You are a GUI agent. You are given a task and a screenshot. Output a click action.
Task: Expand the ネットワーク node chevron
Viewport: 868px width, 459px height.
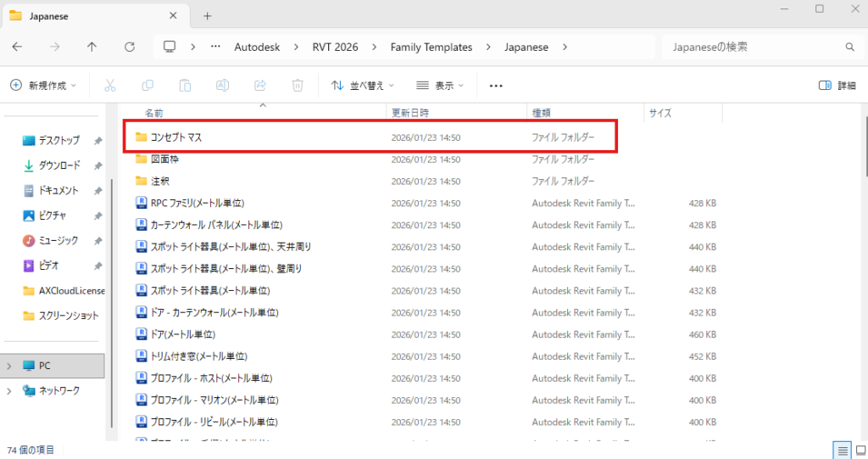[x=9, y=391]
